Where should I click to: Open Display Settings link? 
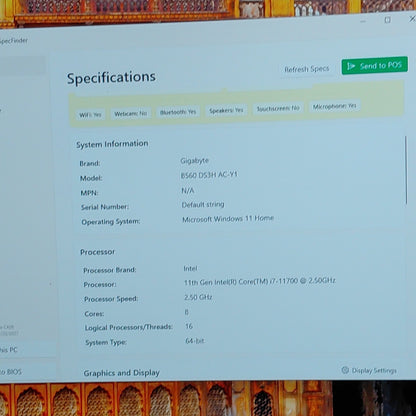(374, 371)
